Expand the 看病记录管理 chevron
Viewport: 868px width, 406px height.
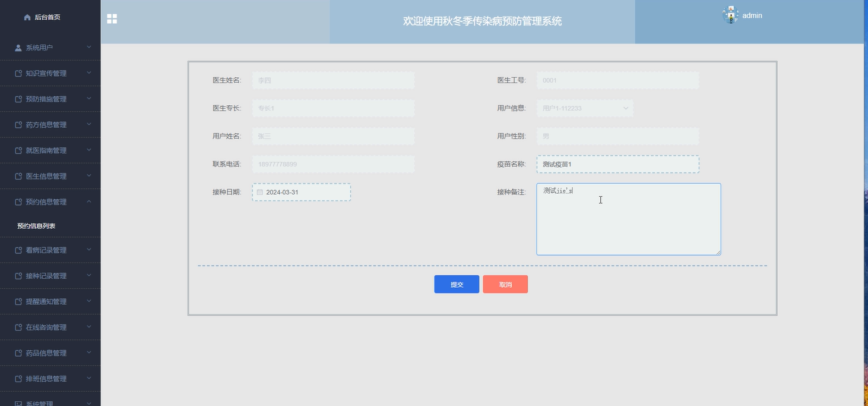coord(89,250)
